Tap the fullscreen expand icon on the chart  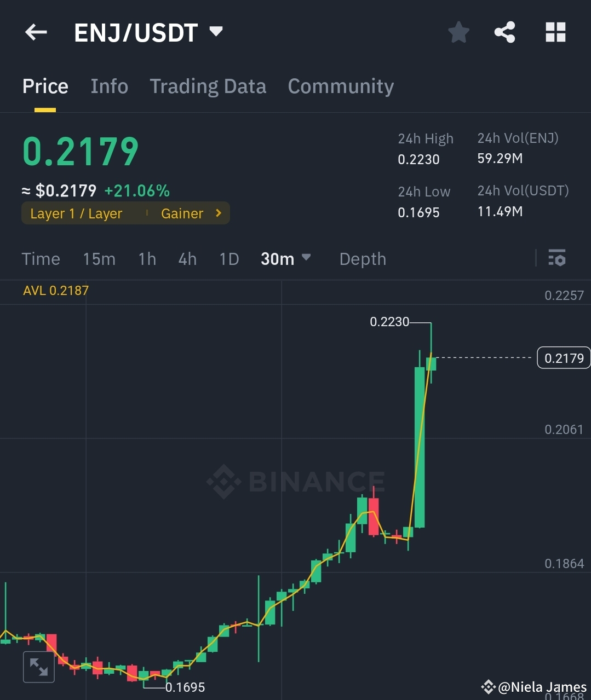coord(38,667)
